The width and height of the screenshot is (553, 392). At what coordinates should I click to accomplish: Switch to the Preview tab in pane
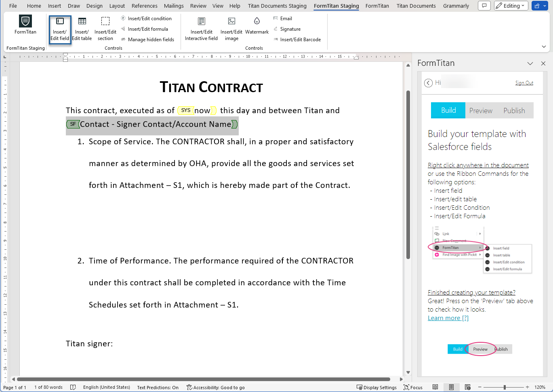tap(481, 110)
